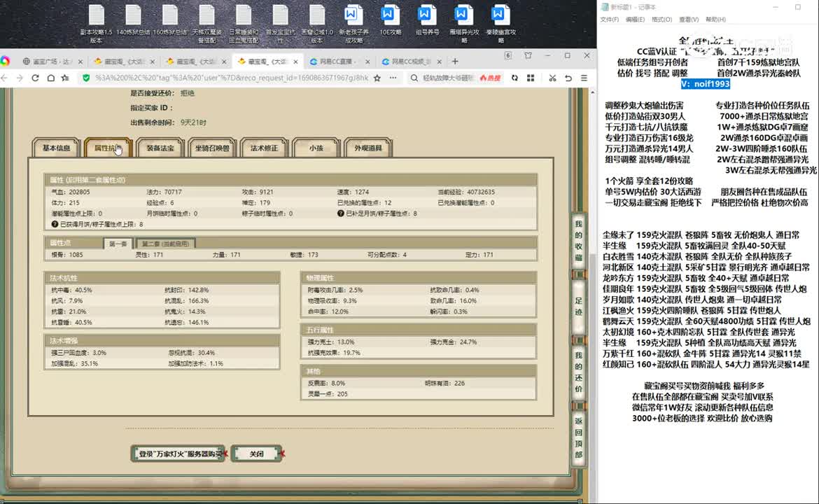Screen dimensions: 819x504
Task: Click 返回顶部 side button
Action: click(x=578, y=437)
